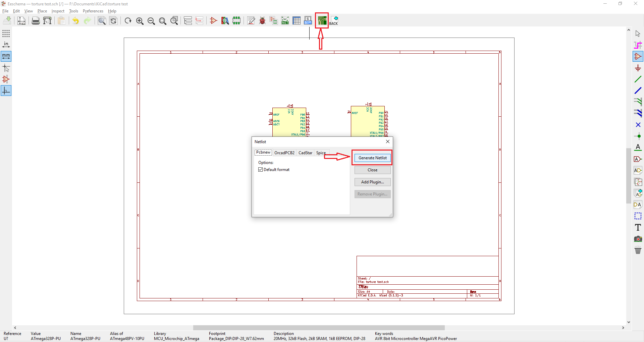This screenshot has width=644, height=342.
Task: Zoom to fit the schematic page
Action: click(163, 21)
